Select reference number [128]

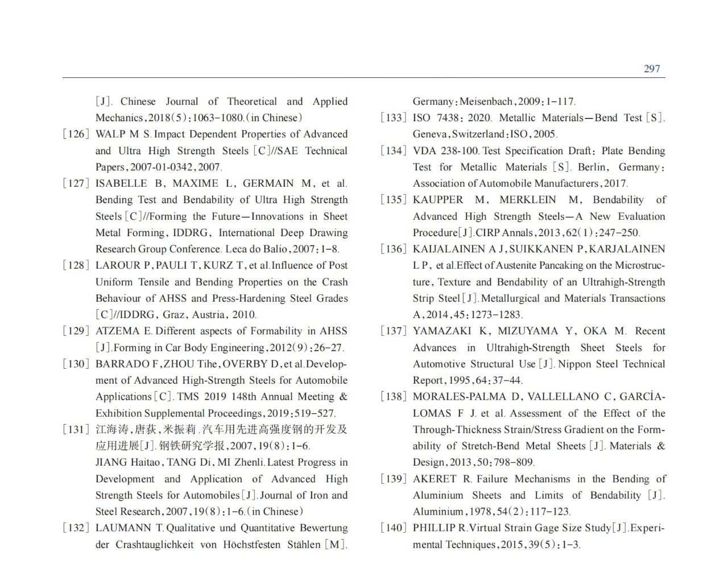click(76, 265)
